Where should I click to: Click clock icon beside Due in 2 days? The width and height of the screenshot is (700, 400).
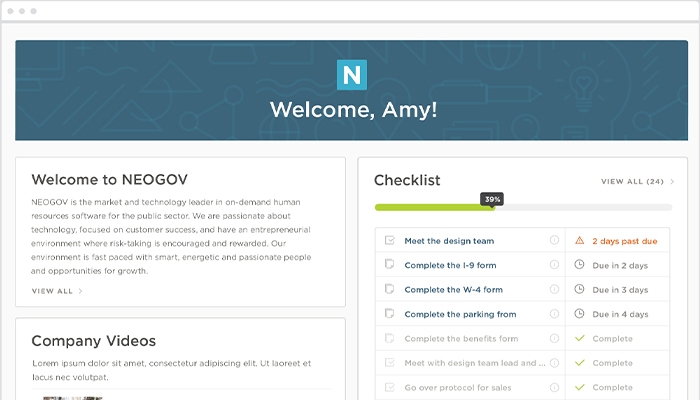point(579,265)
